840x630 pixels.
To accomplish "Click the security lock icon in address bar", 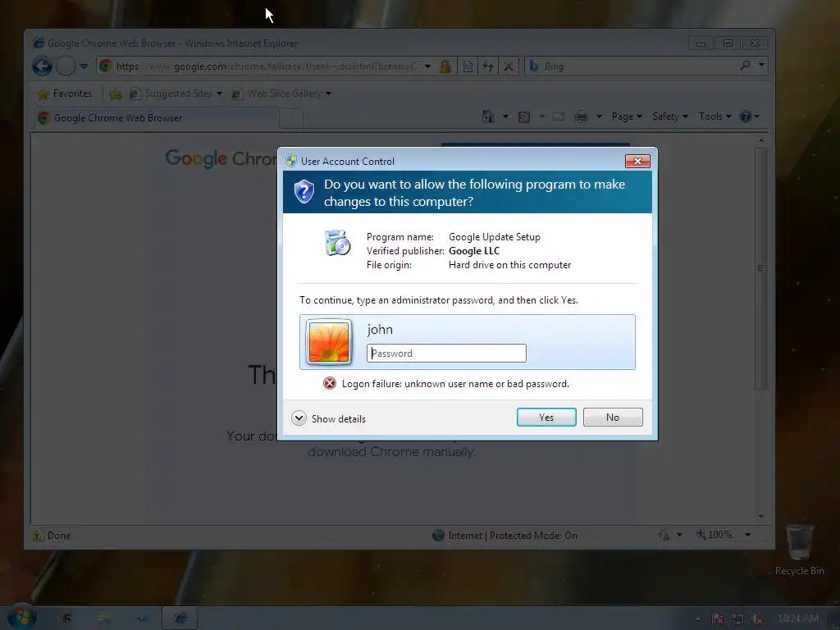I will click(445, 66).
